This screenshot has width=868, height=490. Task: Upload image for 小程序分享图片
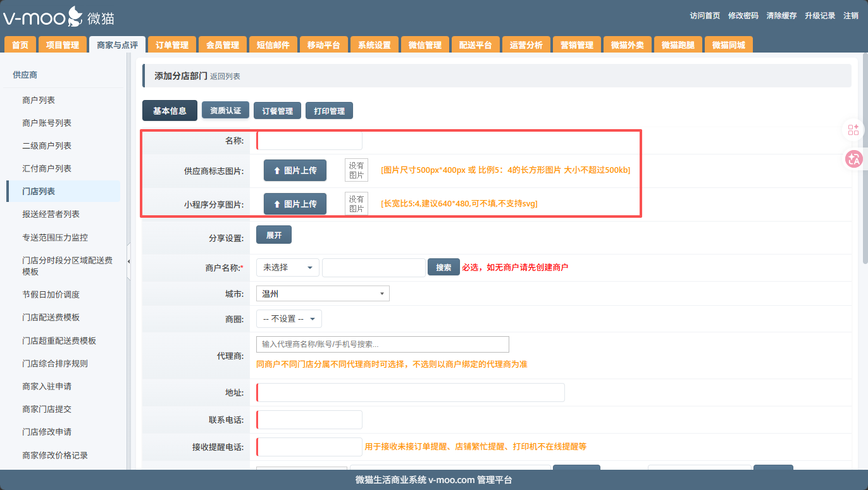coord(295,204)
